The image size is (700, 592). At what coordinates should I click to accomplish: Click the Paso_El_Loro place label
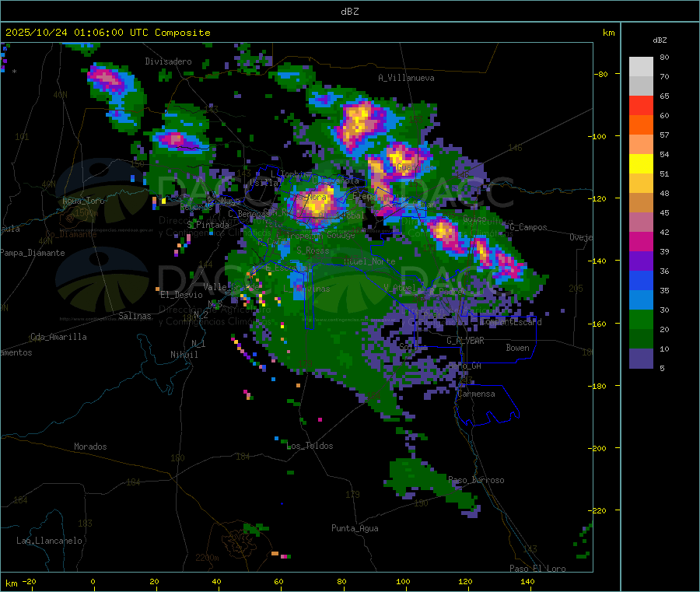pos(538,569)
